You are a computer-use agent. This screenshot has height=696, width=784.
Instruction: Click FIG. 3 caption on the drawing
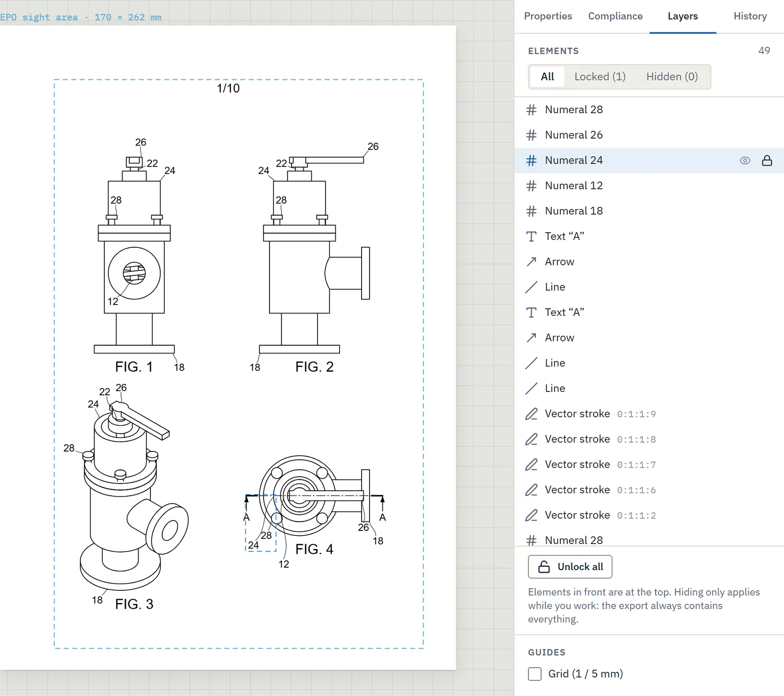pyautogui.click(x=134, y=604)
